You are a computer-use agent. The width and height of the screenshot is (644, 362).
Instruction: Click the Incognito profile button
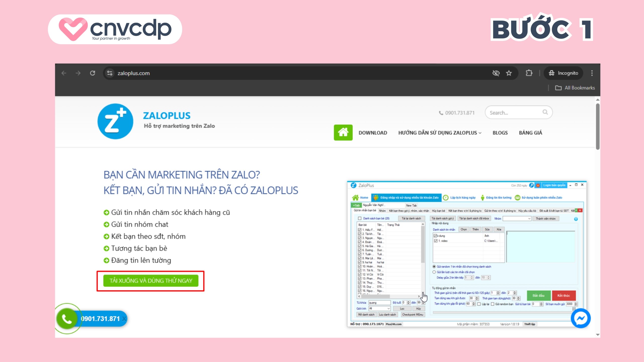pyautogui.click(x=563, y=73)
